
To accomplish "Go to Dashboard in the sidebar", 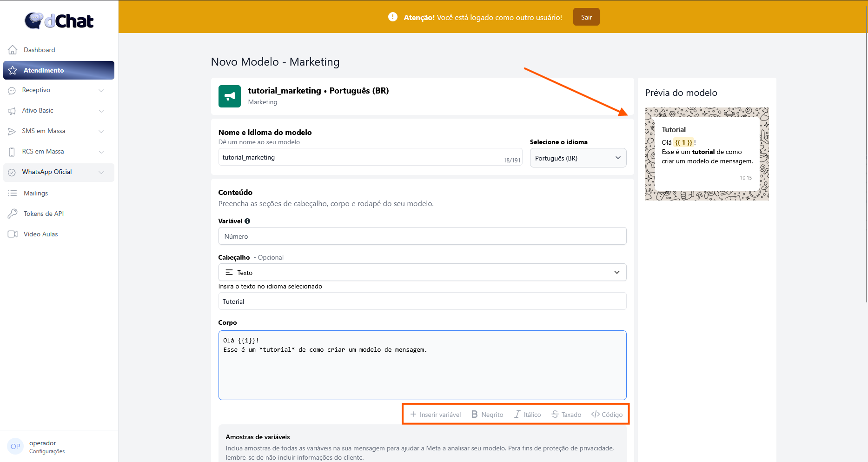I will pos(39,50).
